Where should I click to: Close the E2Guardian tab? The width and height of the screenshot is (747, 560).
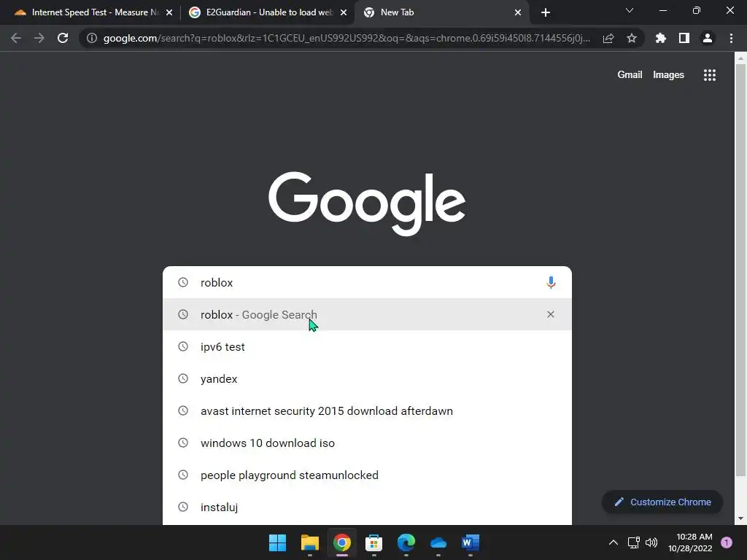coord(344,12)
